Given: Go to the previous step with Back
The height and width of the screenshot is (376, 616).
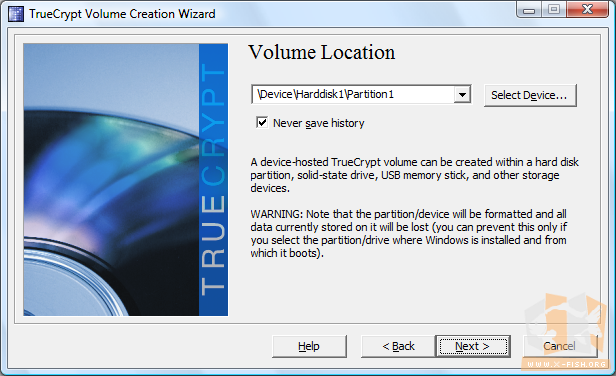Looking at the screenshot, I should (x=398, y=346).
